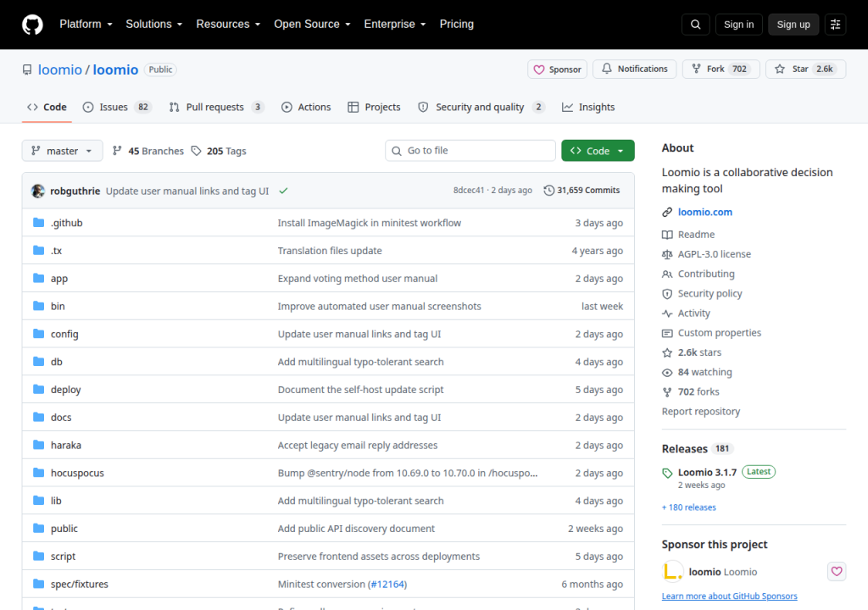Click robguthrie's avatar image

[37, 191]
